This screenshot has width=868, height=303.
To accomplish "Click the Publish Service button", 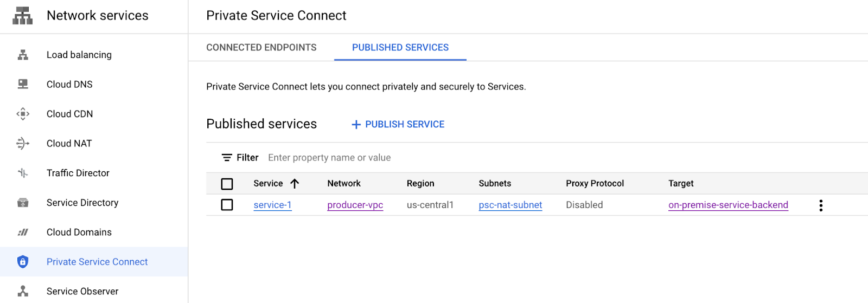I will (398, 125).
